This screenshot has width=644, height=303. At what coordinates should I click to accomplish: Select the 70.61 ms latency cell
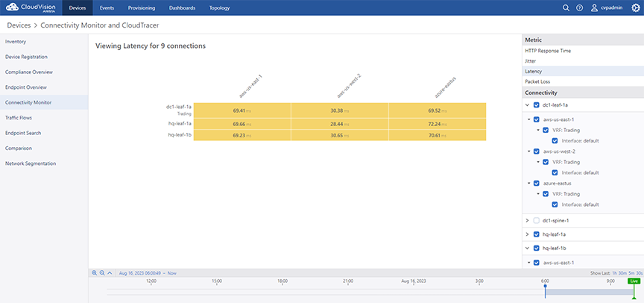(438, 135)
